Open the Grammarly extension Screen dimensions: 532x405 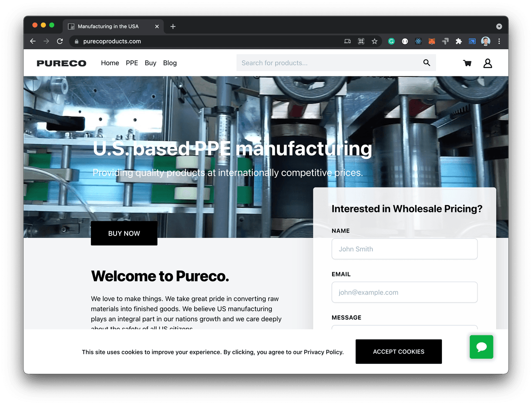391,41
